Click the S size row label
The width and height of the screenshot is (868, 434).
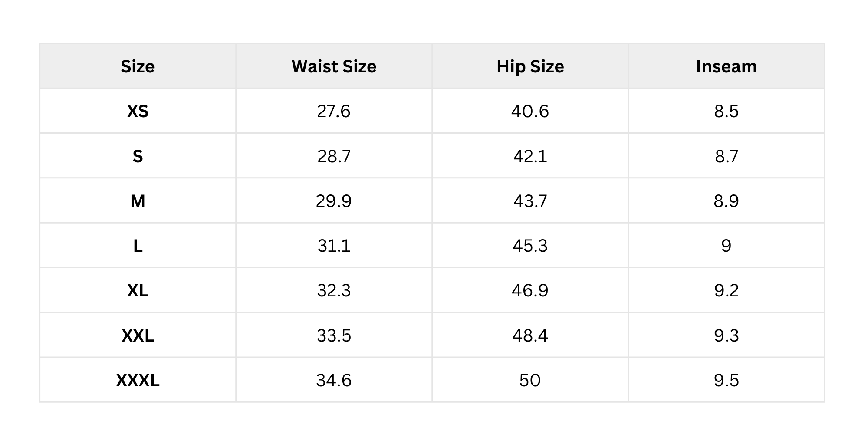pyautogui.click(x=138, y=156)
